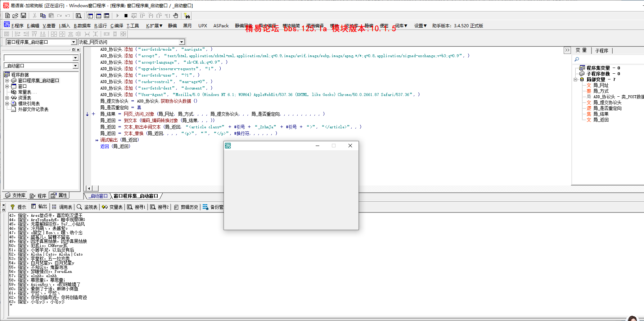The image size is (644, 321).
Task: Switch to the 调用表 tab
Action: coord(62,207)
